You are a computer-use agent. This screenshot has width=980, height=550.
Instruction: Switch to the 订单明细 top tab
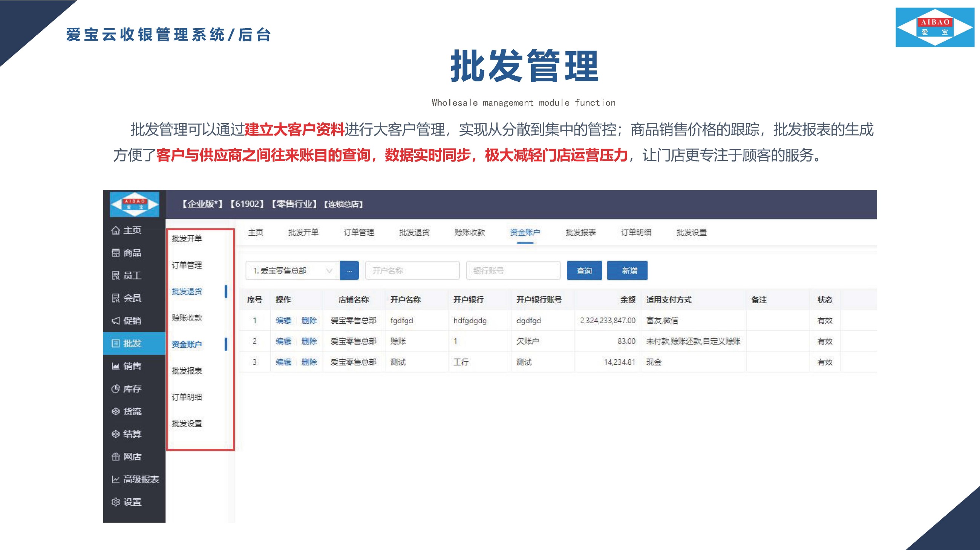pyautogui.click(x=636, y=232)
